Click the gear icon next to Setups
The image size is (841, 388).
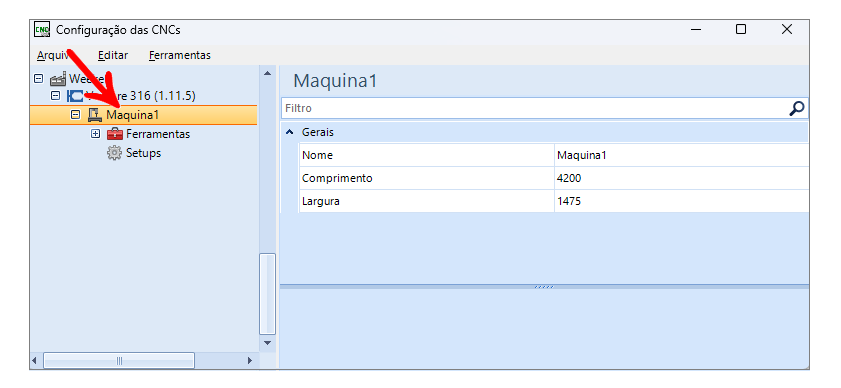click(x=115, y=153)
